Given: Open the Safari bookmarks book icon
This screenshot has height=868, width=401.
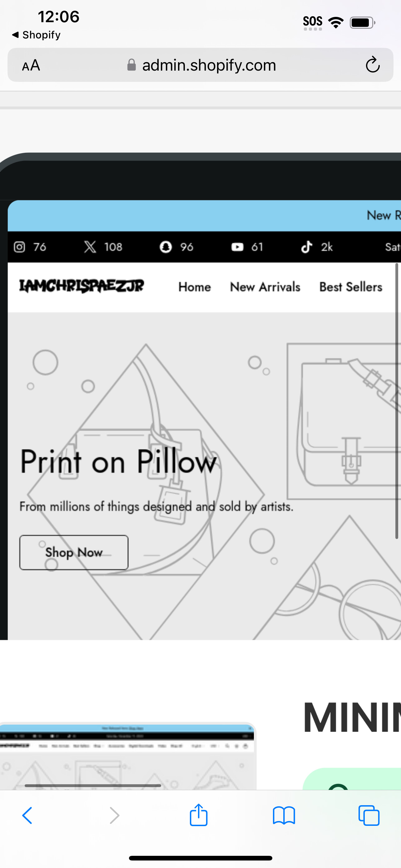Looking at the screenshot, I should (x=284, y=816).
